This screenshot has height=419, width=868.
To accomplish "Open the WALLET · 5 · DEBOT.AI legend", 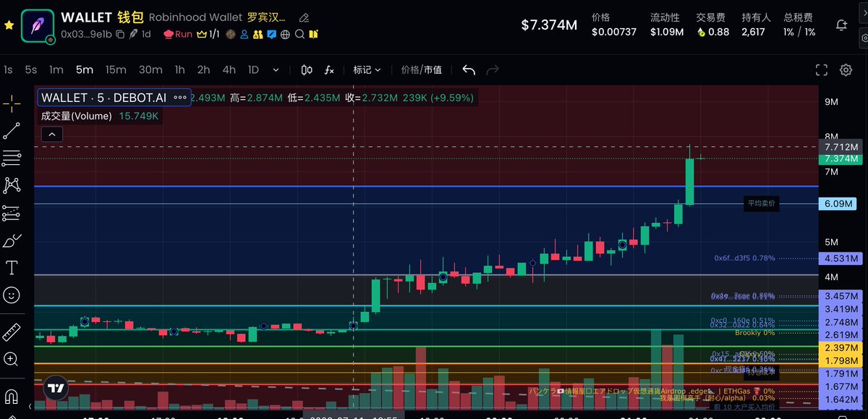I will coord(103,98).
